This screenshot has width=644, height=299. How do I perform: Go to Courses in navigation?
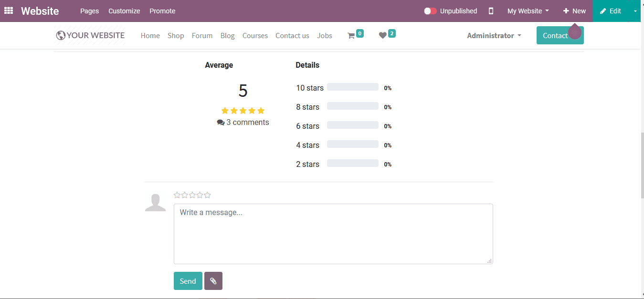[255, 35]
